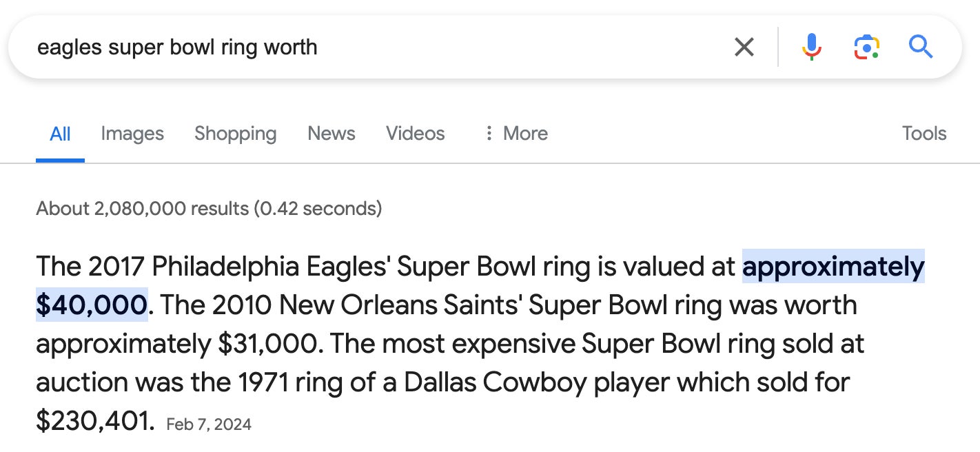Viewport: 980px width, 452px height.
Task: Start voice search with microphone icon
Action: pyautogui.click(x=812, y=47)
